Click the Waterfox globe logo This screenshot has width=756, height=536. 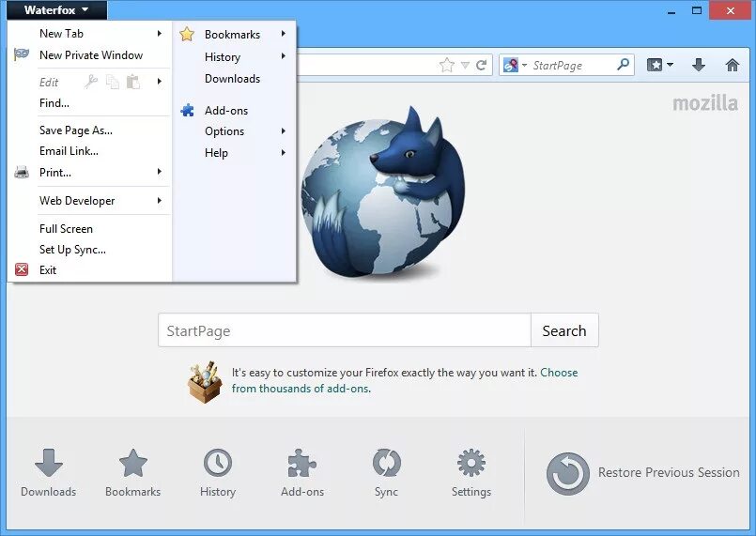pyautogui.click(x=383, y=191)
